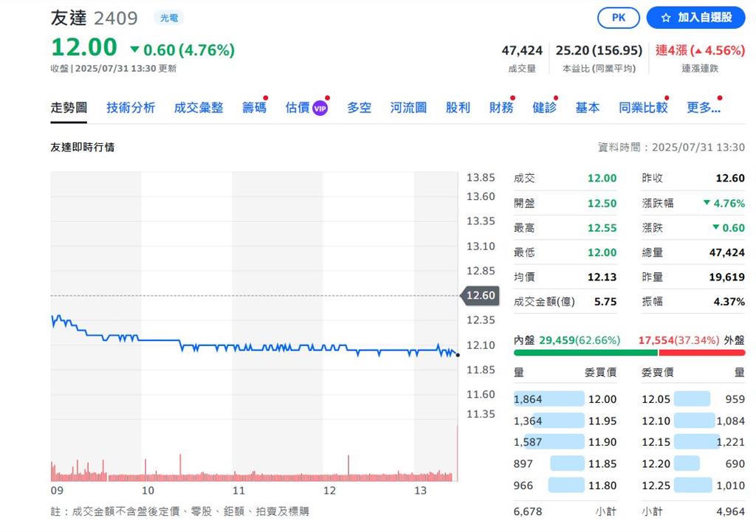The width and height of the screenshot is (756, 532).
Task: Click the 10 o'clock label on the time axis
Action: point(148,491)
